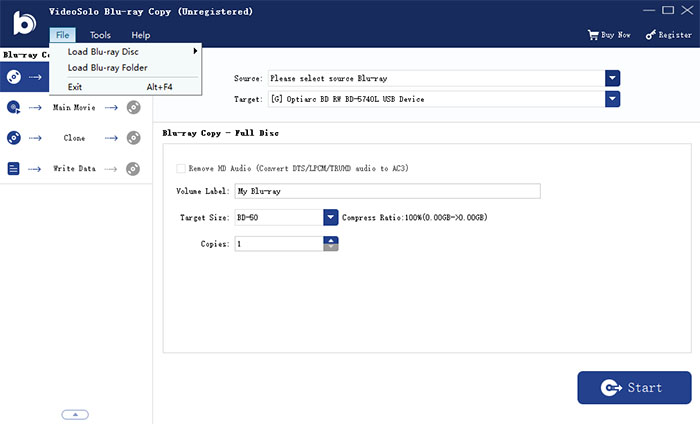Increase the Copies count
700x432 pixels.
pyautogui.click(x=331, y=240)
